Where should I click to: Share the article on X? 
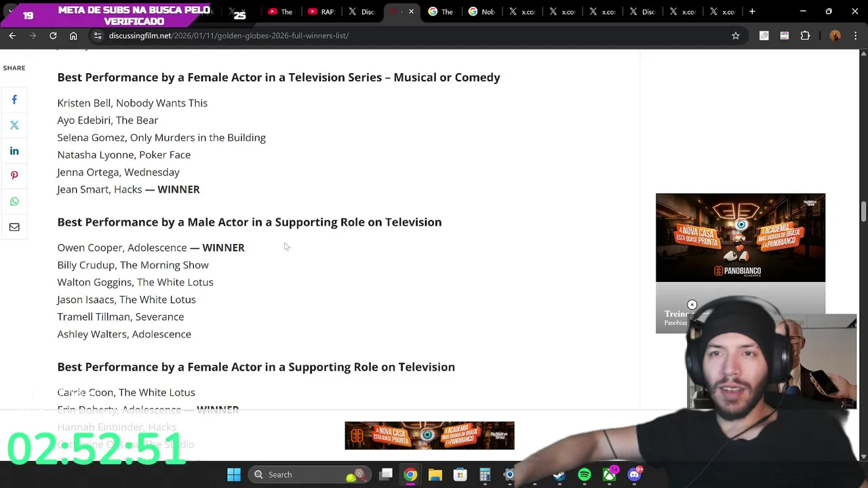[14, 125]
